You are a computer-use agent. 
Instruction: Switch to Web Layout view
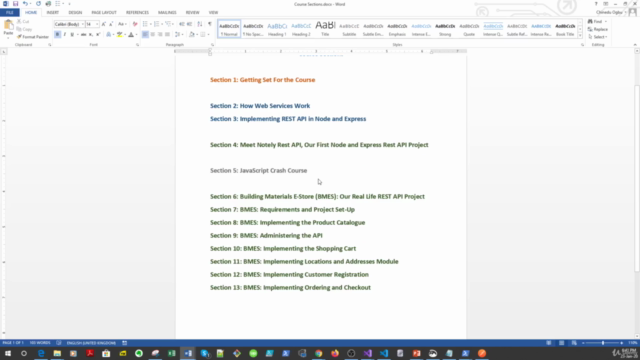point(574,343)
